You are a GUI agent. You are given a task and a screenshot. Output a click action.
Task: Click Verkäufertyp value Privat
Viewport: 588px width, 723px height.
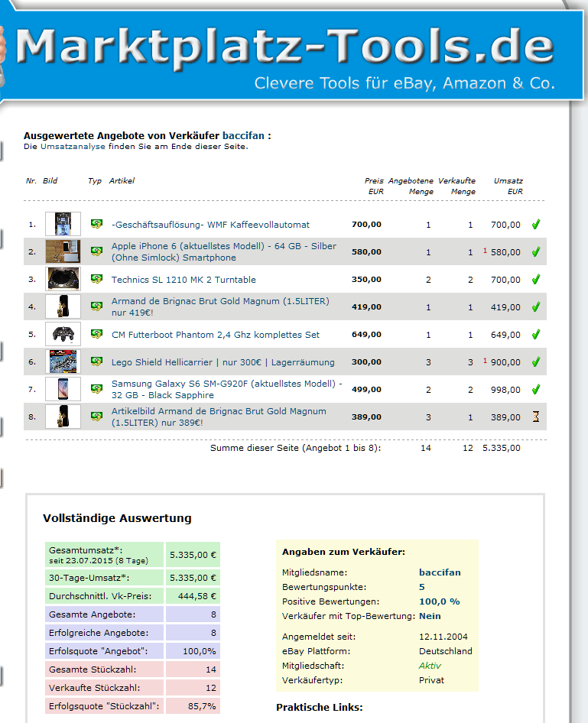(x=432, y=680)
